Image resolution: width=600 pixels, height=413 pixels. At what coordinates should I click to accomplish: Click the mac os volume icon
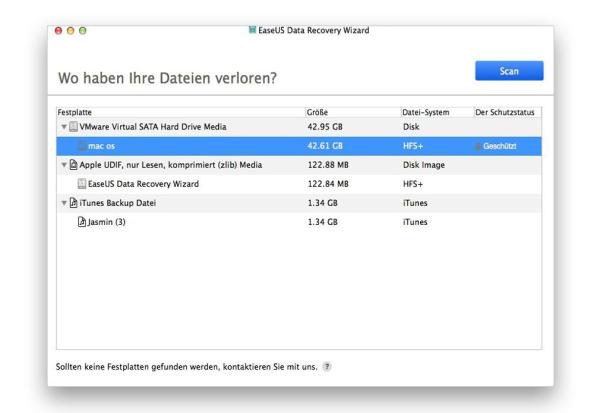82,146
